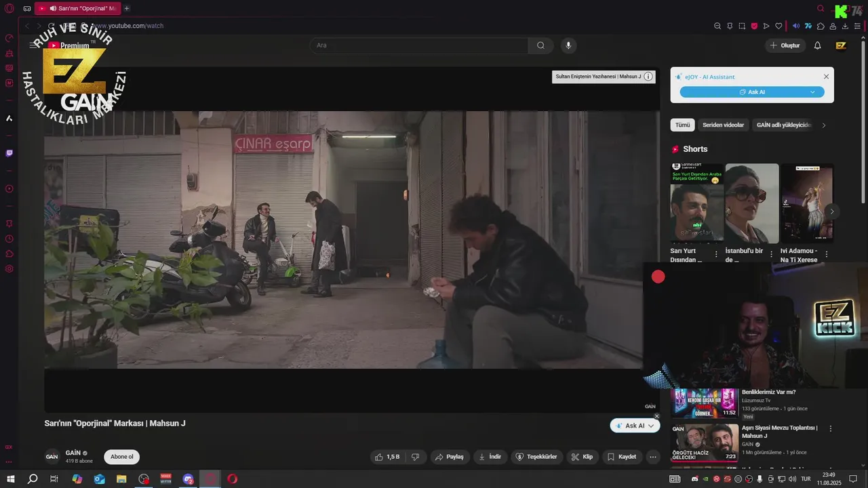Screen dimensions: 868x488
Task: Open Opera snapshot capture tool
Action: [742, 26]
